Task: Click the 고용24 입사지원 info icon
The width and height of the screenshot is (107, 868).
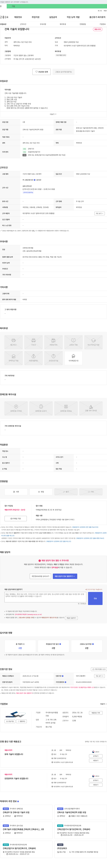Action: tap(93, 644)
